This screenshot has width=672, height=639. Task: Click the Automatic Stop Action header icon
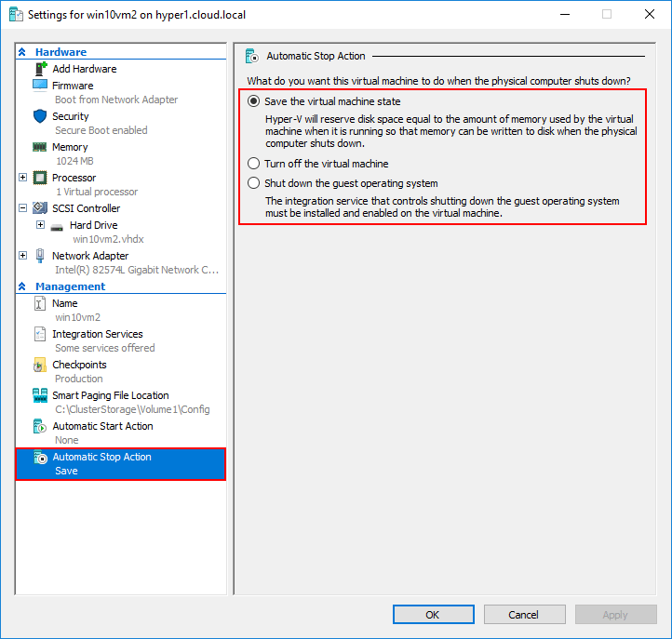(x=252, y=56)
